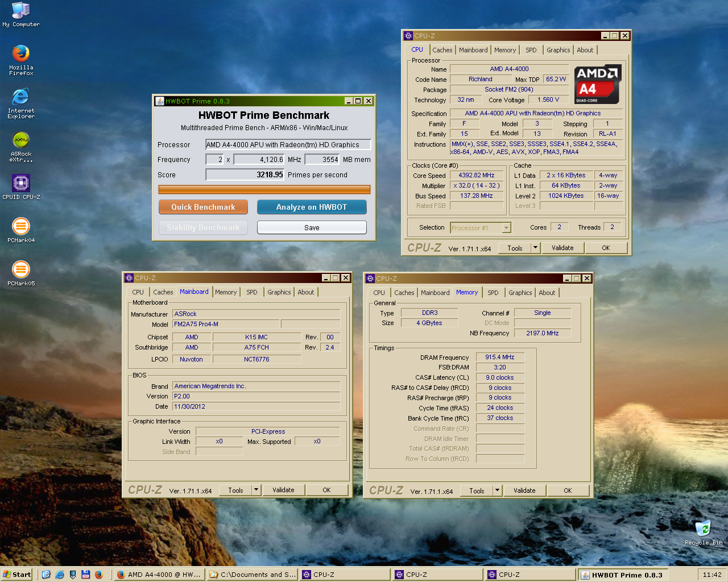
Task: Switch to Caches tab in CPU window
Action: (x=442, y=50)
